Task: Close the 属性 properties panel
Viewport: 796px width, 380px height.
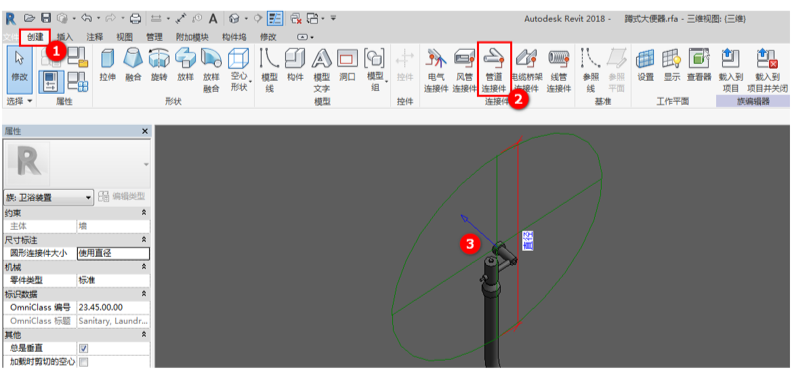Action: coord(145,131)
